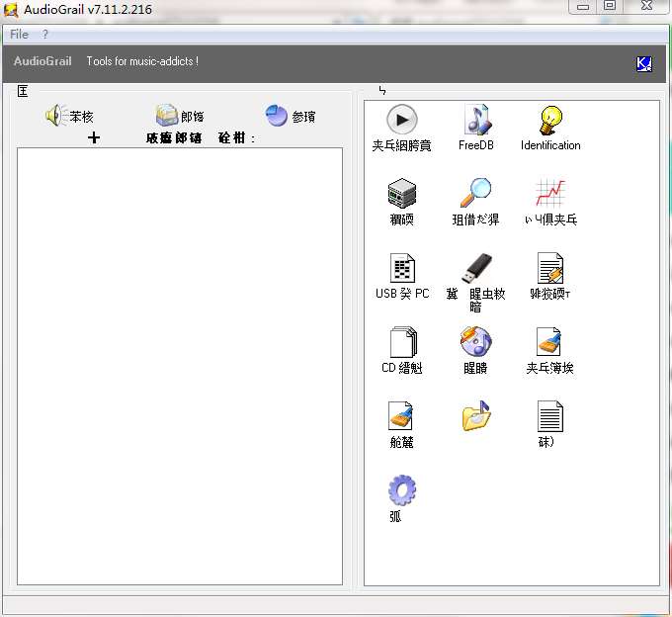The image size is (672, 617).
Task: Click the blue logo in header banner
Action: point(643,64)
